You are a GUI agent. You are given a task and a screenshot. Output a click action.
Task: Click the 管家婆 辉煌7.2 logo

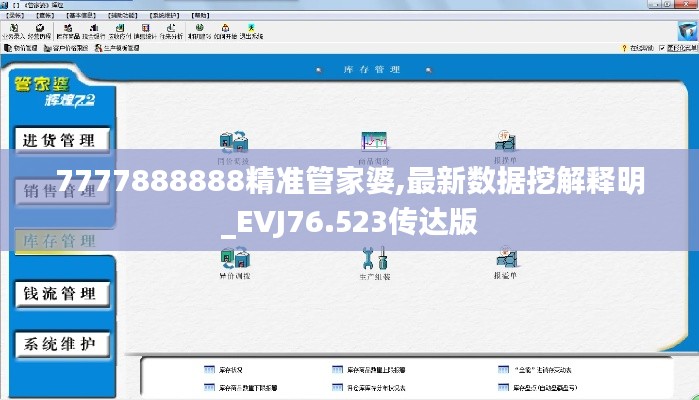(x=54, y=92)
